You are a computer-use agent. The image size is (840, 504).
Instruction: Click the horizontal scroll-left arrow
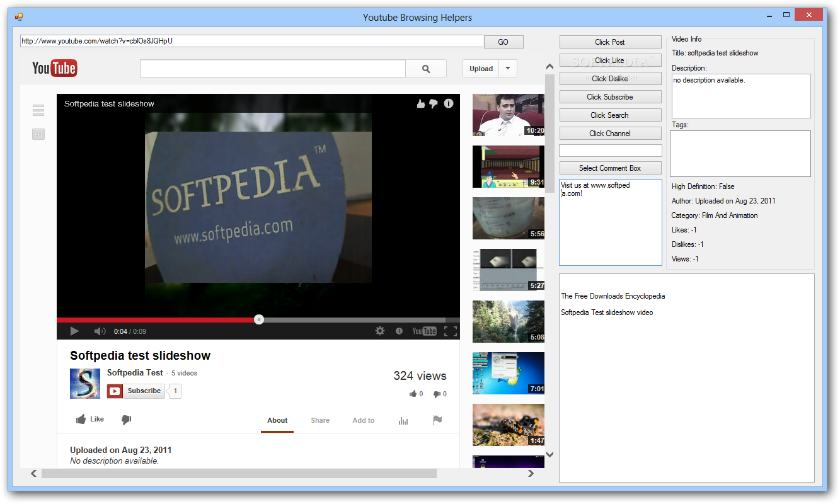(33, 473)
